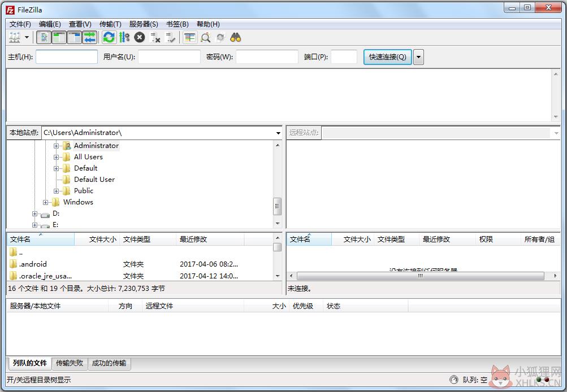This screenshot has height=392, width=567.
Task: Click the remote list horizontal scrollbar thumb
Action: point(420,276)
